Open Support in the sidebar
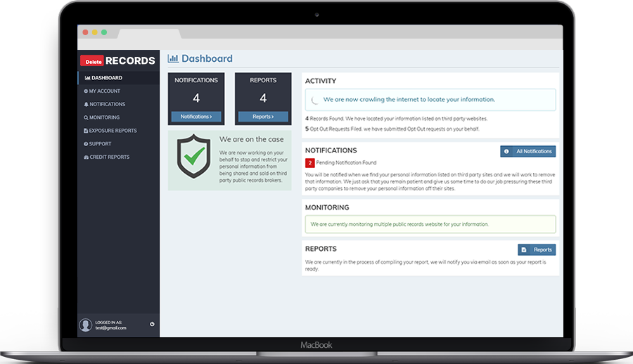The width and height of the screenshot is (633, 364). [97, 143]
